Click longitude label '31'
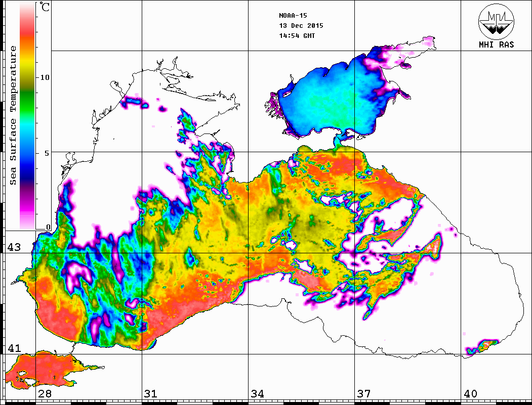 [x=151, y=394]
